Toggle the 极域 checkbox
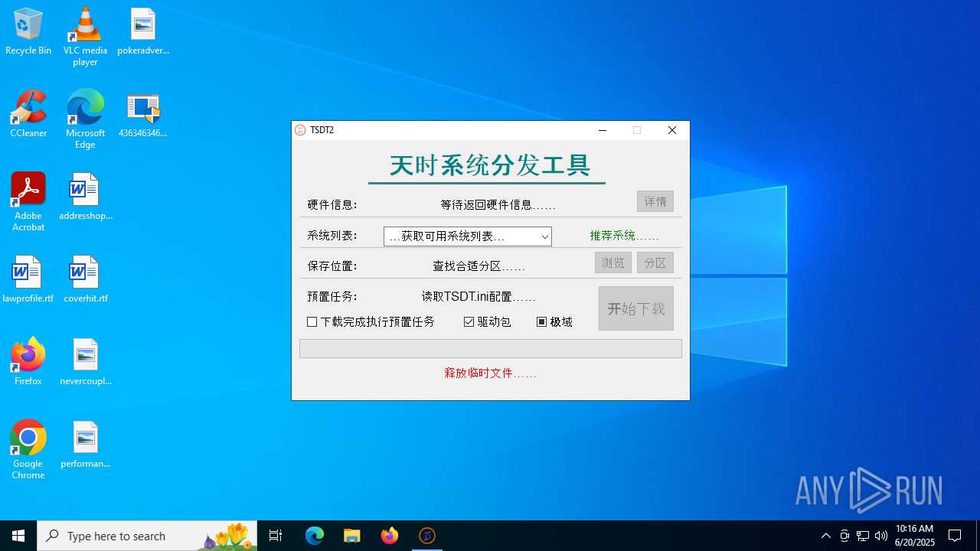This screenshot has width=980, height=551. (x=555, y=322)
